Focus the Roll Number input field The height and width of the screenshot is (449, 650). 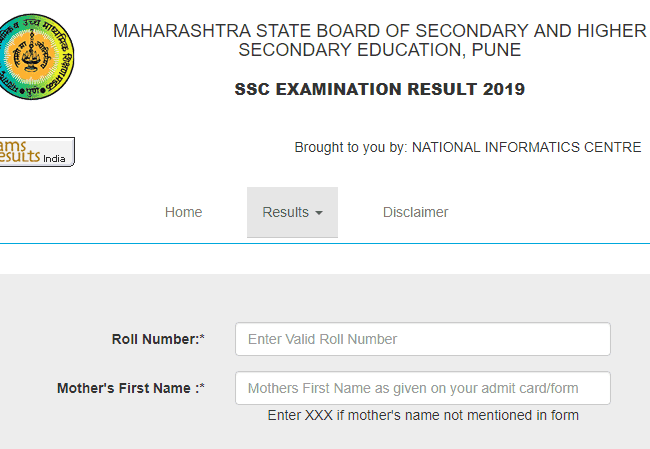pos(422,339)
